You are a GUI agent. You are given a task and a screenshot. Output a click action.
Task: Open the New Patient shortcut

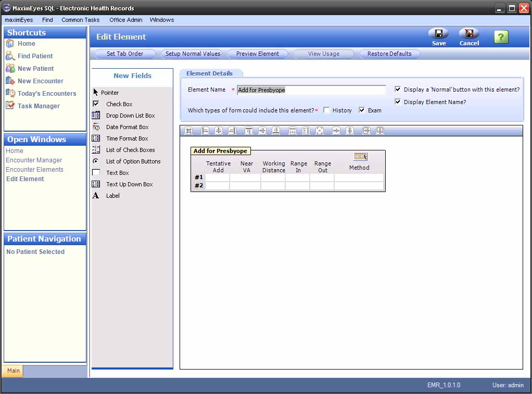30,69
